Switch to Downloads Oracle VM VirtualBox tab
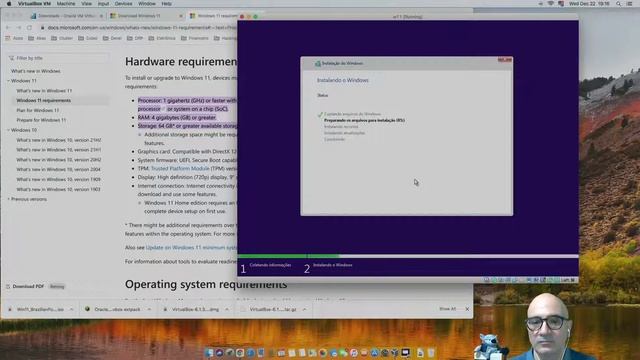 (67, 16)
